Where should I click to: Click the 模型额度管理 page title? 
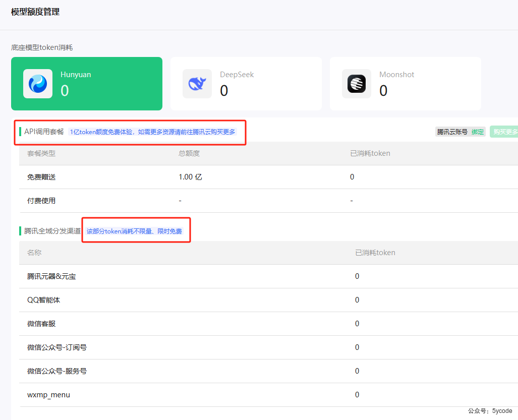tap(35, 12)
